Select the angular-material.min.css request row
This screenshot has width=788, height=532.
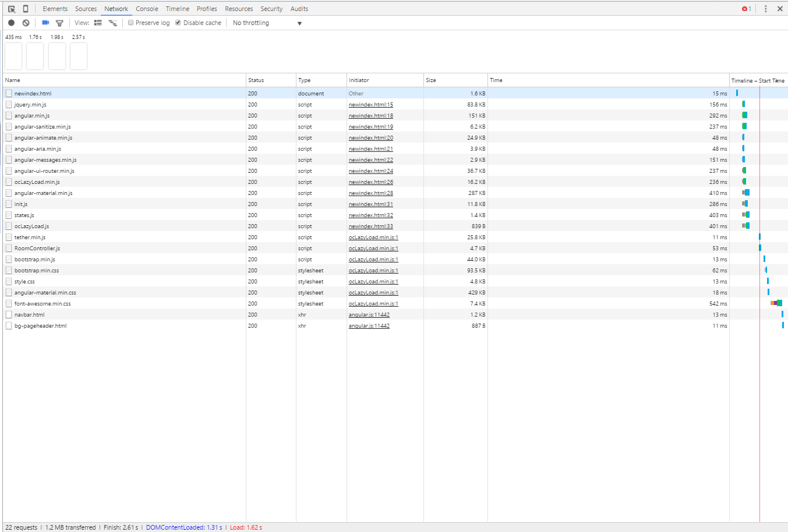(395, 292)
